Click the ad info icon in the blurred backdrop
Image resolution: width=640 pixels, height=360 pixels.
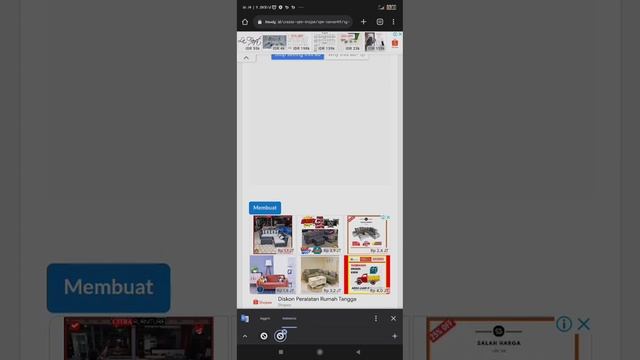(x=564, y=324)
